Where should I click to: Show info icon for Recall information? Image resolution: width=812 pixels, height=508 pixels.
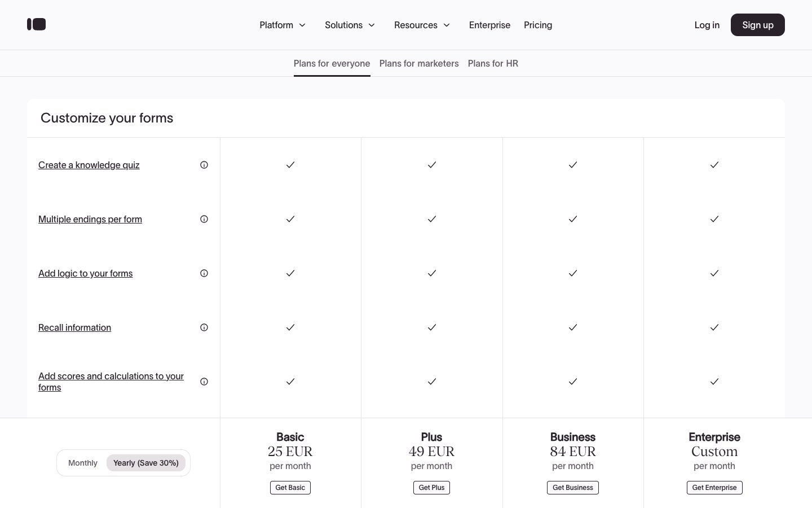pyautogui.click(x=204, y=327)
